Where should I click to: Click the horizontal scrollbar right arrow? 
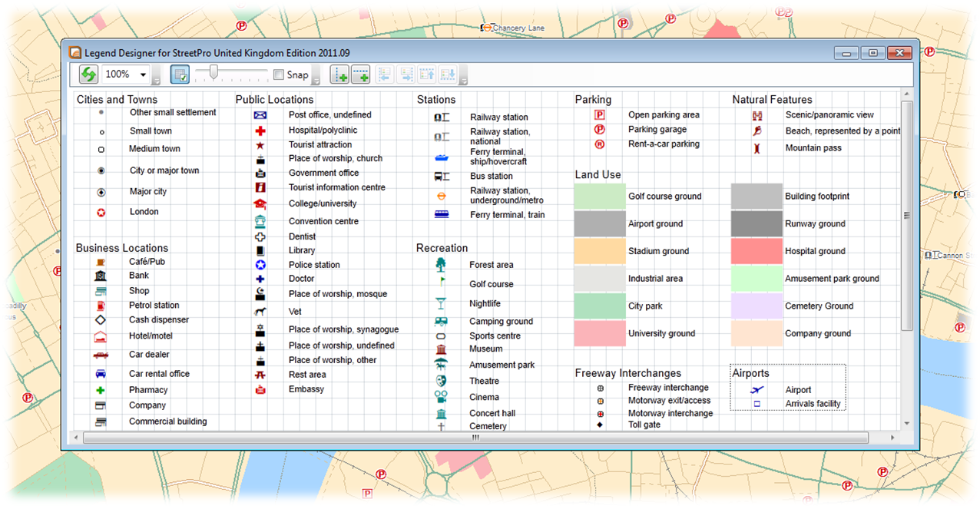[x=893, y=438]
